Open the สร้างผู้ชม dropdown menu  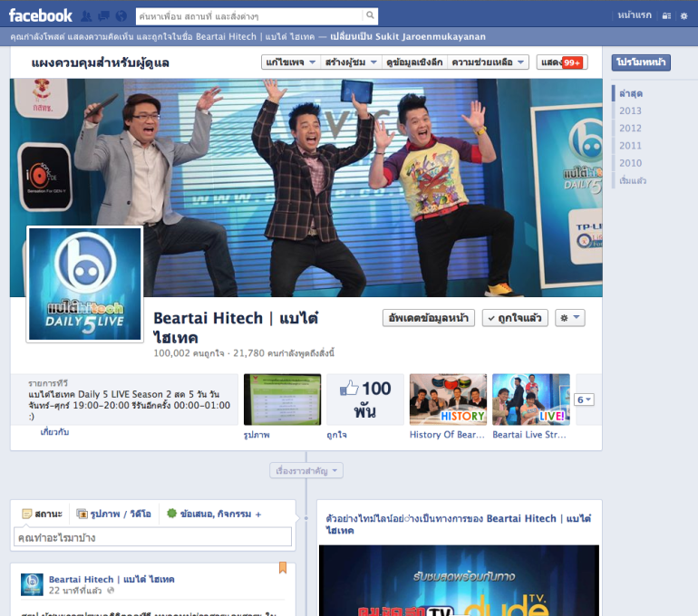click(x=350, y=63)
